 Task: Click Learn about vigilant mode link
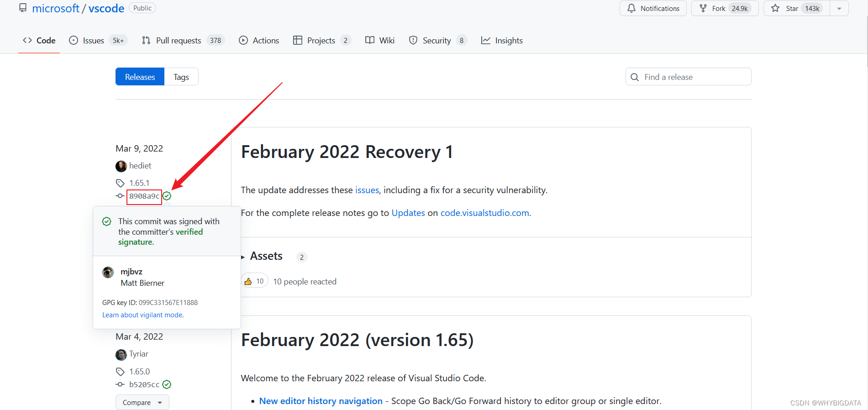point(142,315)
